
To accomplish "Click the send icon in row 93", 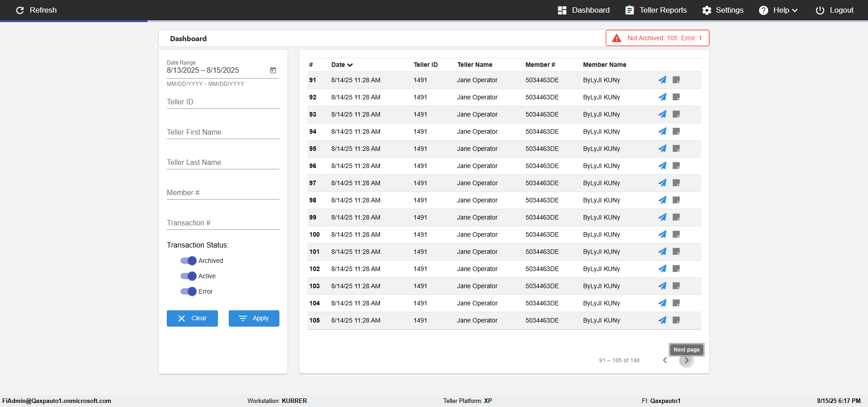I will [x=662, y=114].
